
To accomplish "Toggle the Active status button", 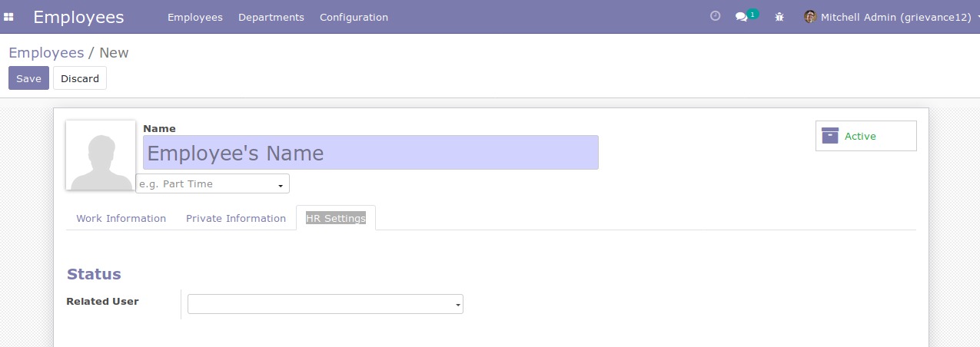I will tap(866, 136).
